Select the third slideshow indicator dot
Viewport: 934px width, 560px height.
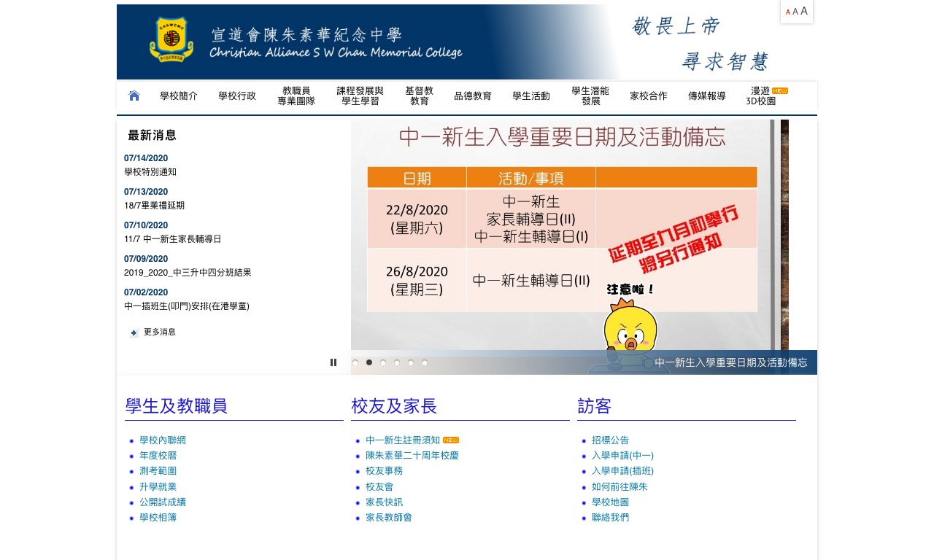coord(383,362)
